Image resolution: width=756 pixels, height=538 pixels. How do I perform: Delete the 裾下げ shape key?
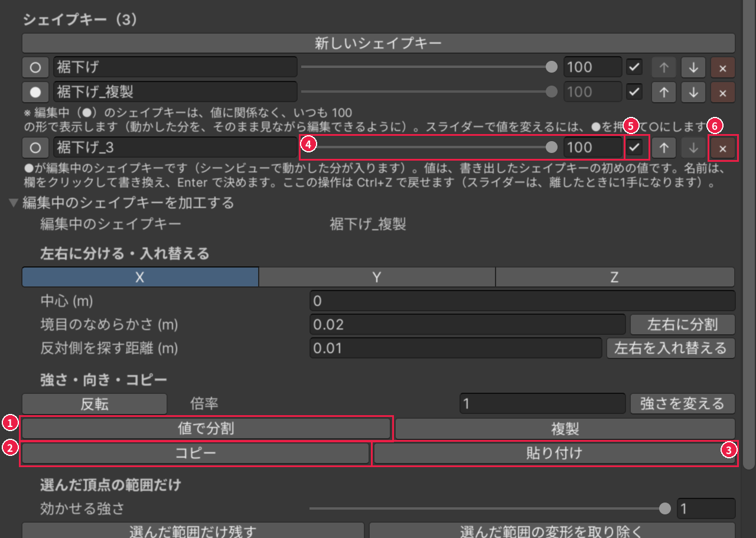(723, 67)
